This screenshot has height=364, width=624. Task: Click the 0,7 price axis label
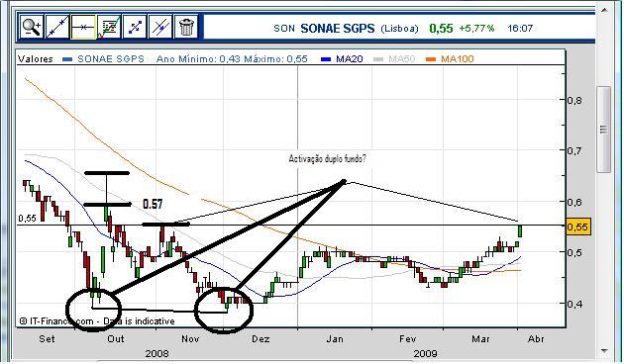pyautogui.click(x=574, y=150)
